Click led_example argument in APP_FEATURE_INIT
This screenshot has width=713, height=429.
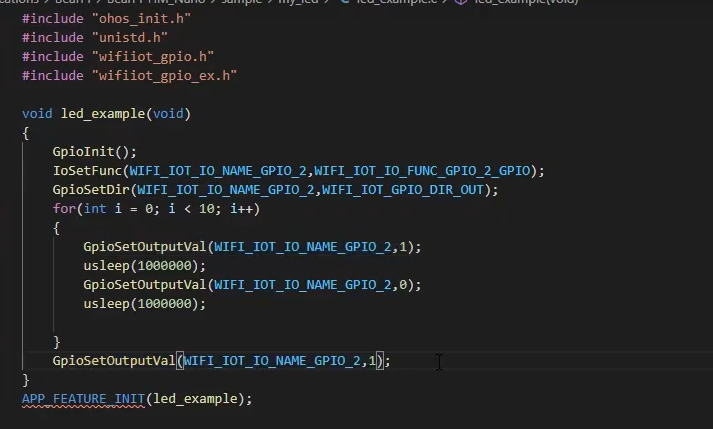coord(195,399)
